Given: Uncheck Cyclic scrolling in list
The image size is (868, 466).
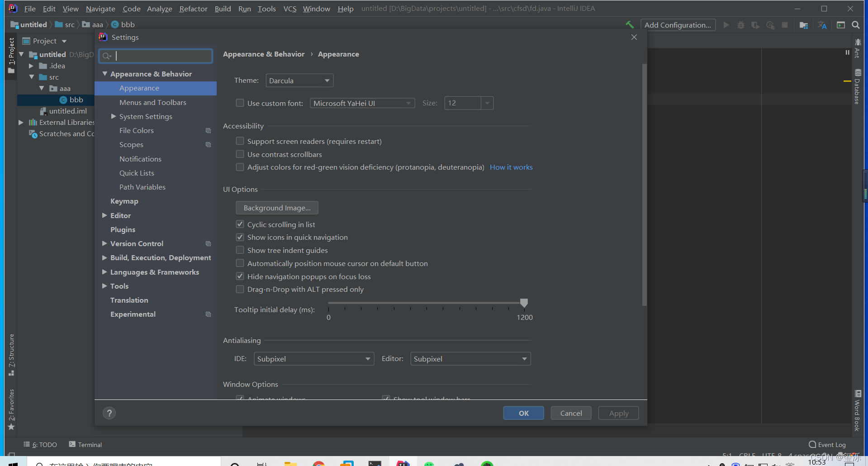Looking at the screenshot, I should tap(240, 224).
